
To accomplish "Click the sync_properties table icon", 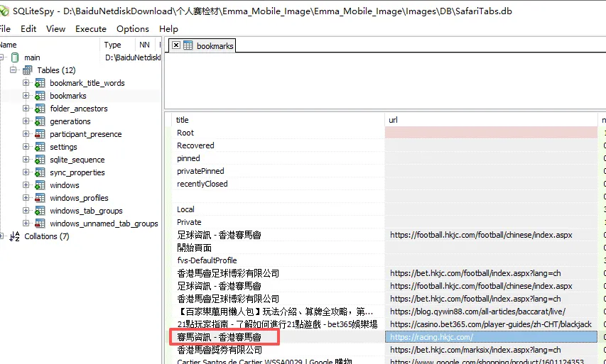I will (x=40, y=172).
